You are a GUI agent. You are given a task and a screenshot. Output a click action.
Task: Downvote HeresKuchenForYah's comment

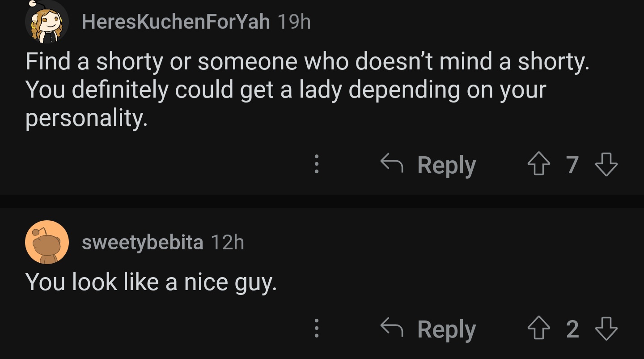coord(606,165)
